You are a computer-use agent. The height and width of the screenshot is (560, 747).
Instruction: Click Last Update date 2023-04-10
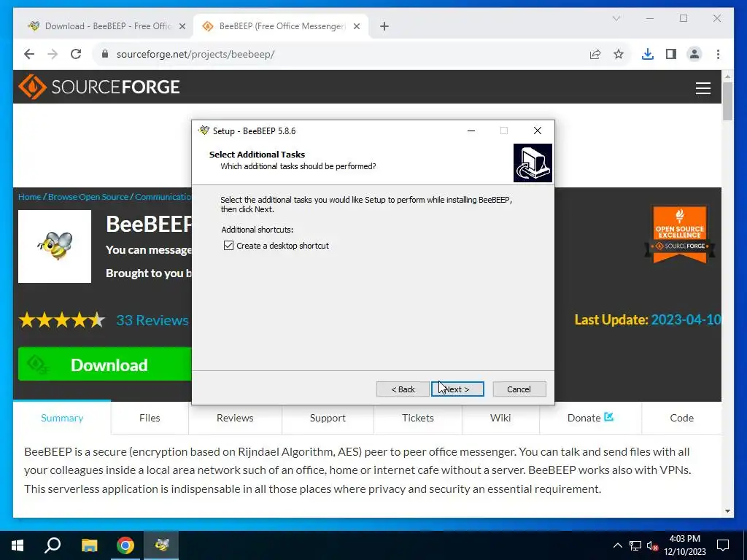pyautogui.click(x=686, y=319)
